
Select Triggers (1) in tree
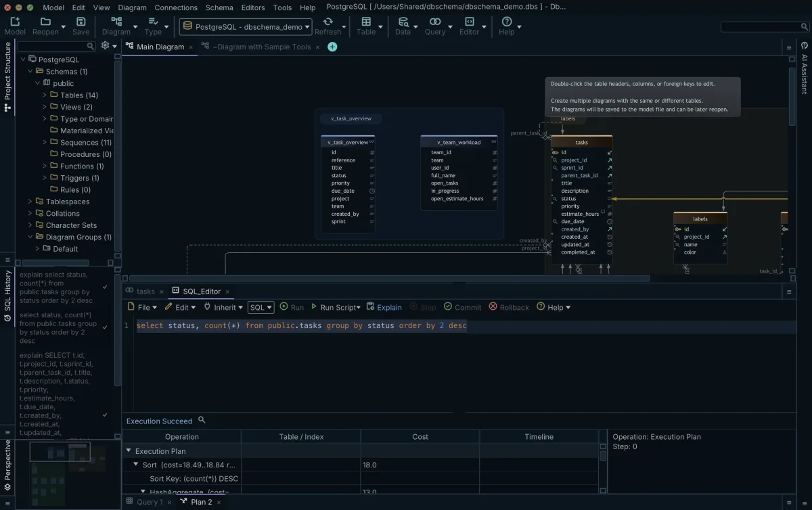(x=80, y=178)
